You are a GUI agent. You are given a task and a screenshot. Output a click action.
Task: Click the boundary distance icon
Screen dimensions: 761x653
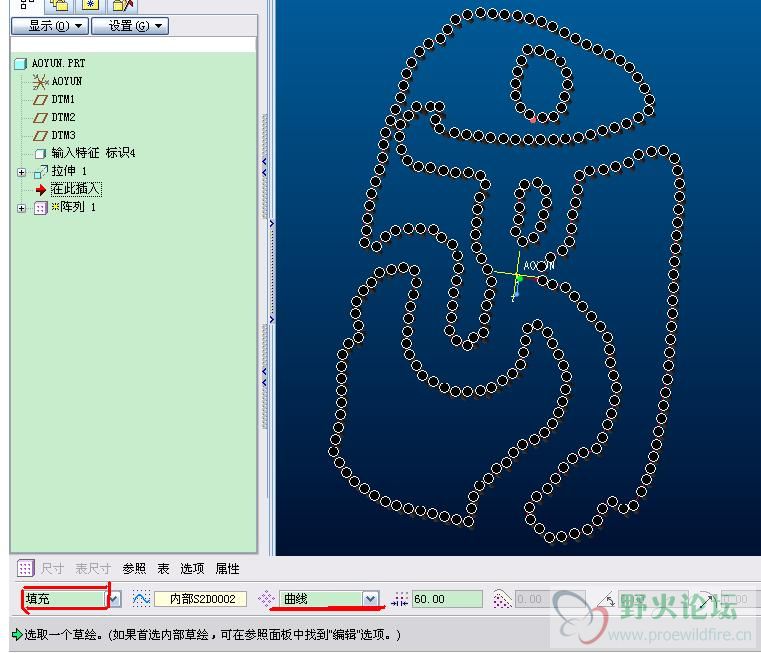[502, 599]
